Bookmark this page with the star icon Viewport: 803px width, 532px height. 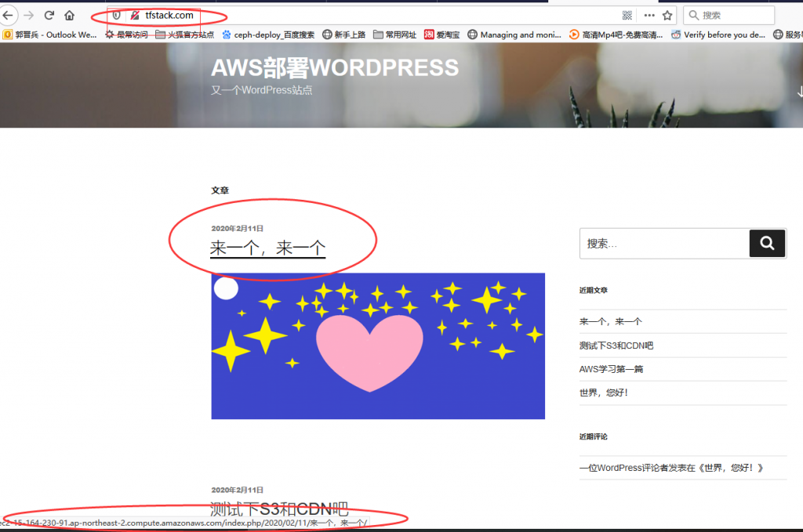click(667, 16)
